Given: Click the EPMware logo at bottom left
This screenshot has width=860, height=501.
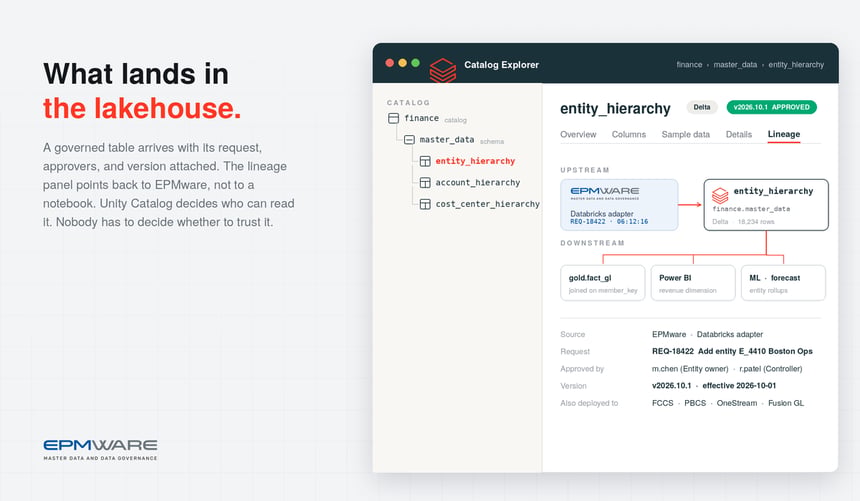Looking at the screenshot, I should point(100,449).
